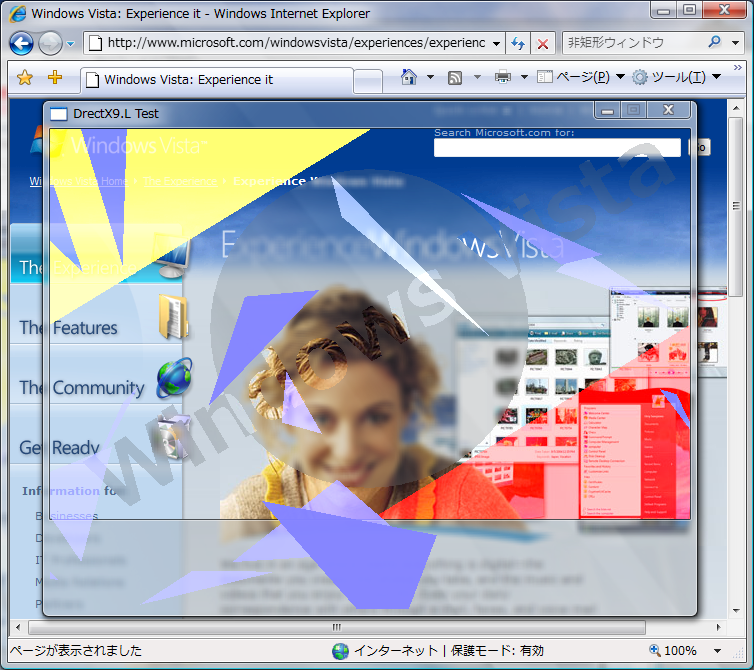Click the search magnifier icon
The image size is (754, 670).
click(x=714, y=43)
